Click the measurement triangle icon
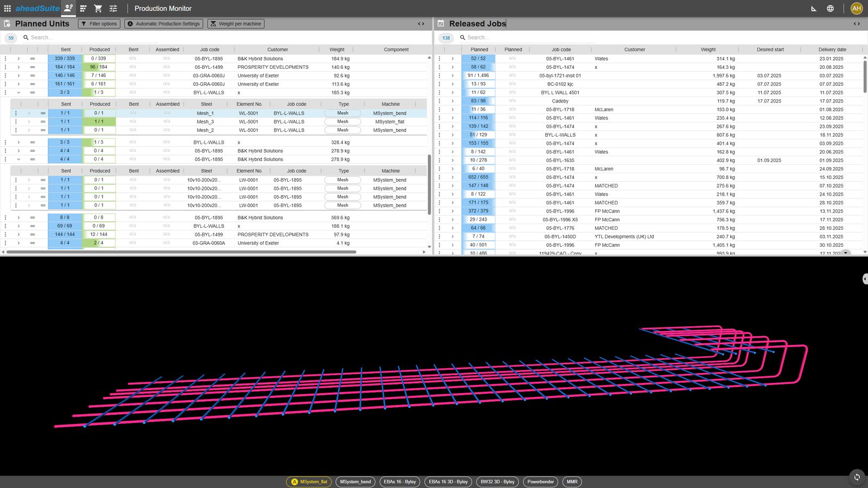 pyautogui.click(x=814, y=9)
